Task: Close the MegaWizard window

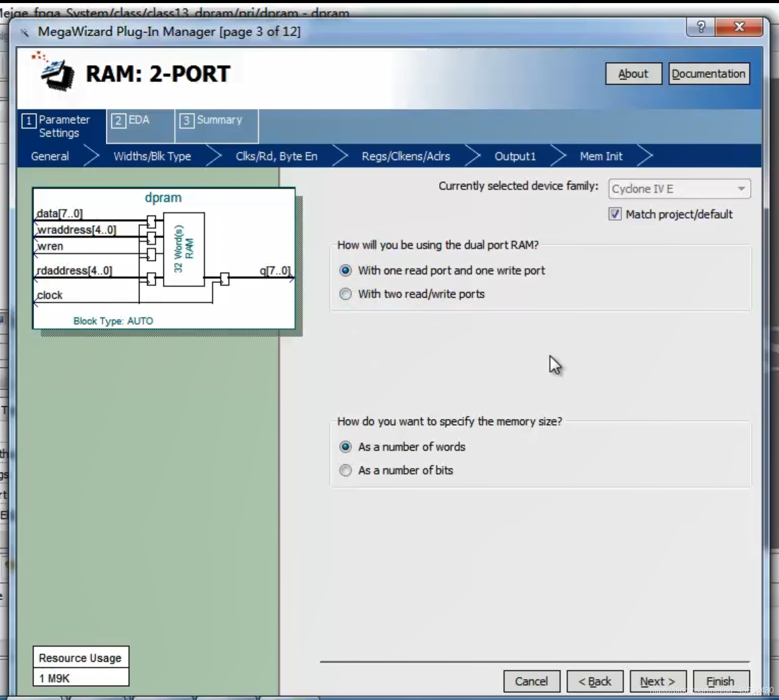Action: [739, 26]
